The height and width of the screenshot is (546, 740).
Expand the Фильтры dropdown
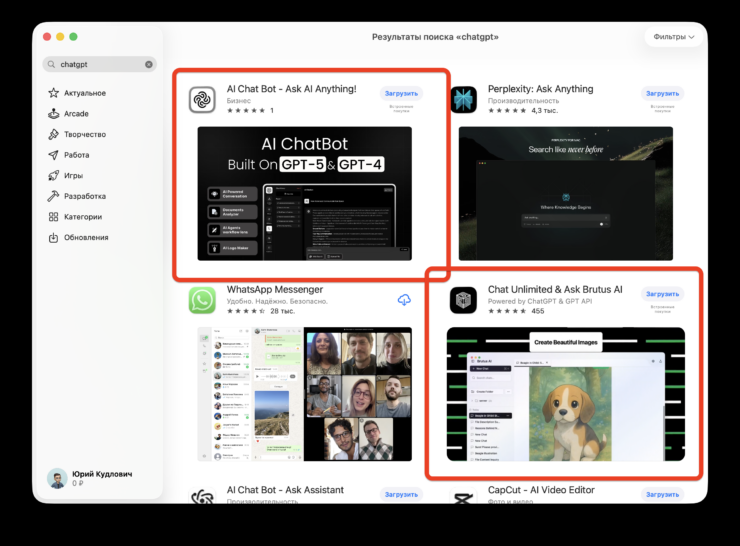coord(673,37)
